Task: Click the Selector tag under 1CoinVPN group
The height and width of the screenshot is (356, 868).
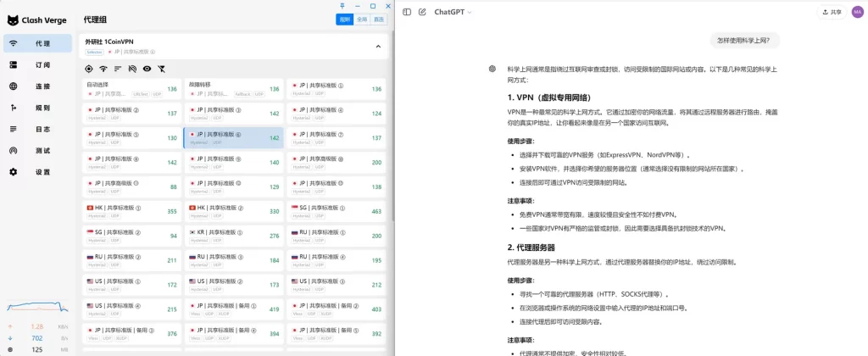Action: [x=94, y=52]
